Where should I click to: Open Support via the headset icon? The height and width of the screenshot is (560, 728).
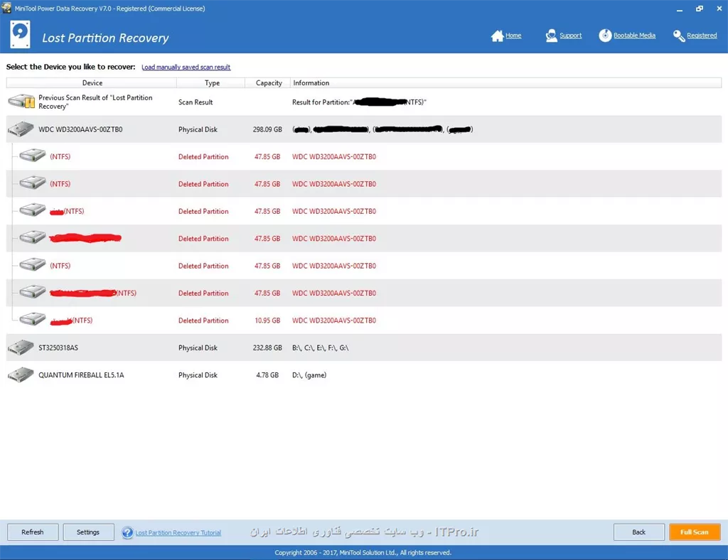coord(551,36)
